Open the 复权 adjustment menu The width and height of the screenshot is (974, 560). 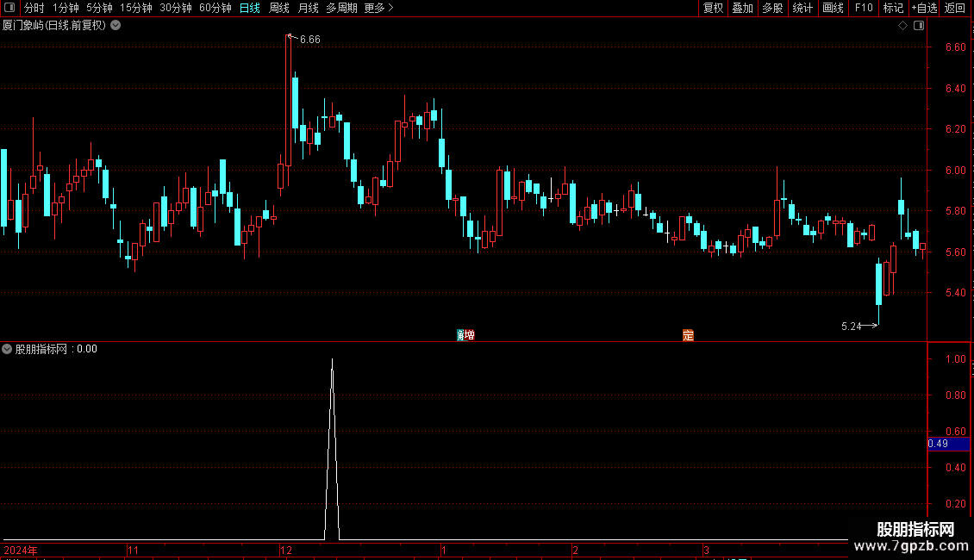713,8
